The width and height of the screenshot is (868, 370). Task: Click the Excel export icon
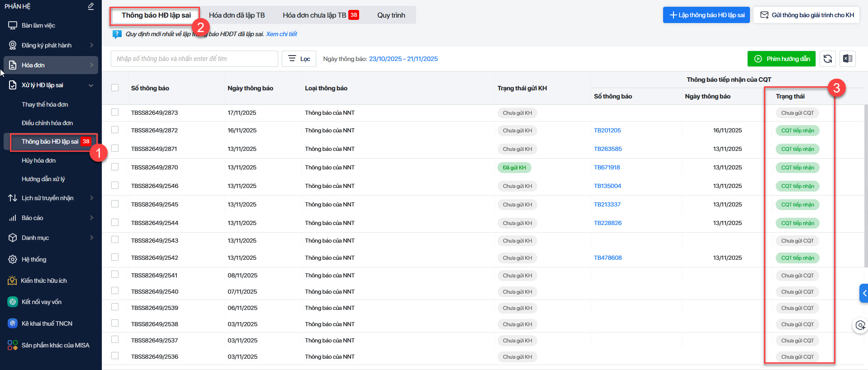(847, 59)
